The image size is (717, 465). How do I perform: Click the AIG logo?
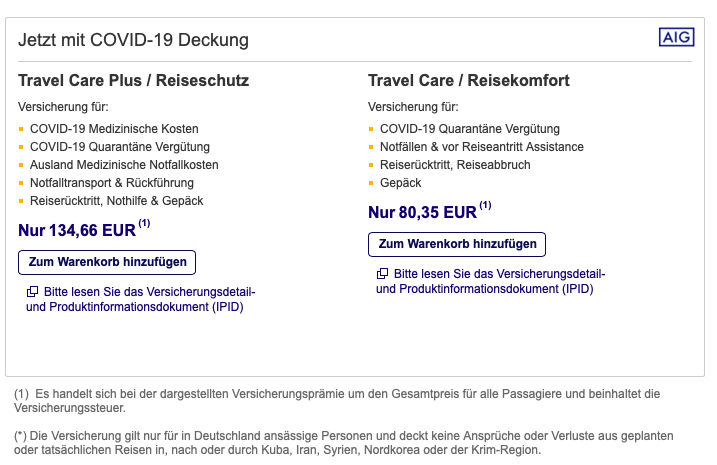click(x=675, y=37)
